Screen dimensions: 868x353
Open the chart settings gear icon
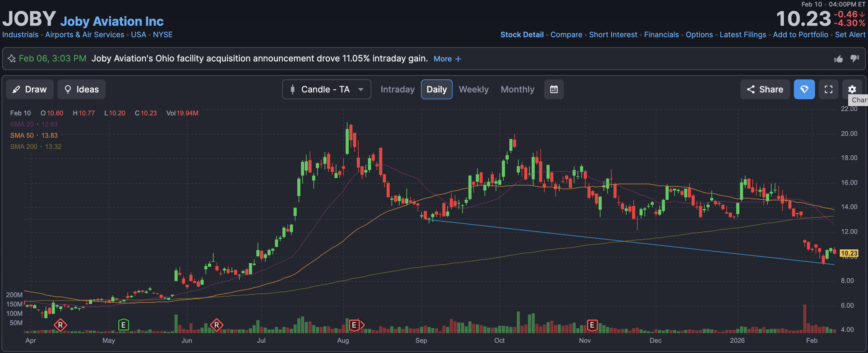(852, 89)
